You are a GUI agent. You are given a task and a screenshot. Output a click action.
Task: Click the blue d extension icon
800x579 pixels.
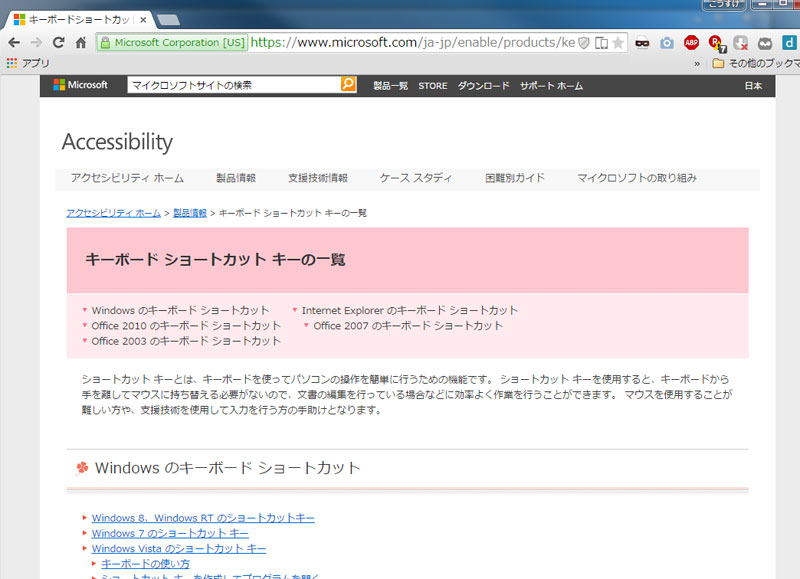(x=789, y=43)
